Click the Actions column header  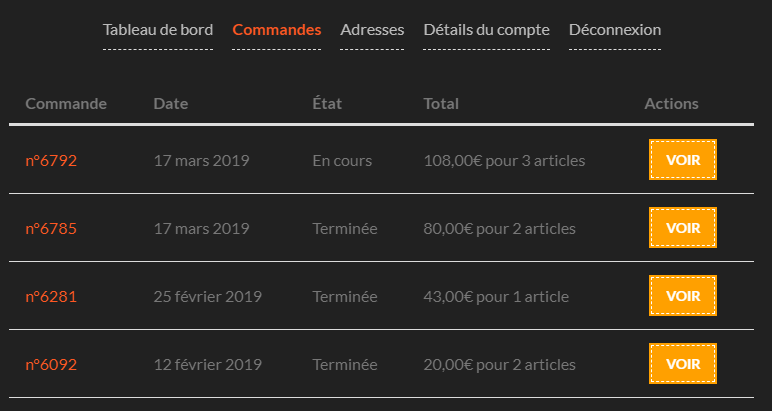tap(672, 103)
